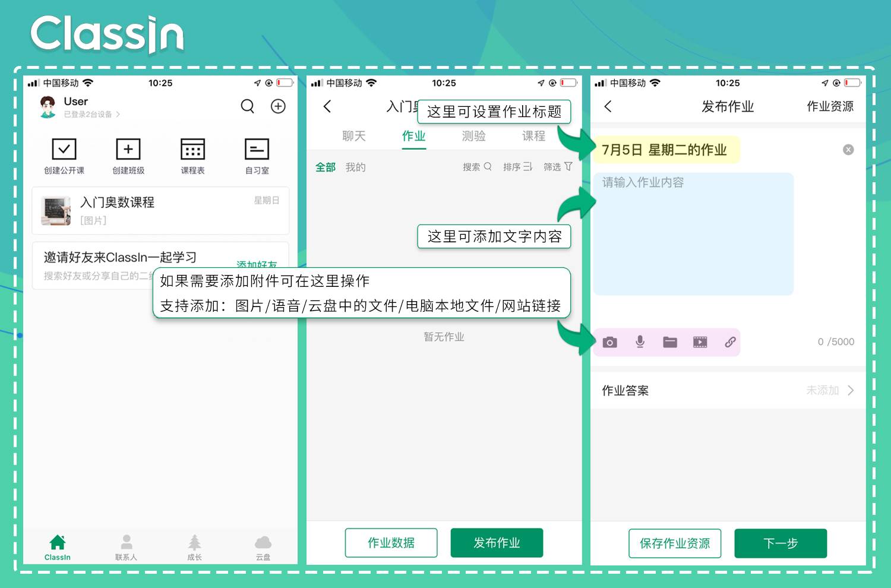The width and height of the screenshot is (891, 588).
Task: Select the 全部 homework filter
Action: pyautogui.click(x=326, y=167)
